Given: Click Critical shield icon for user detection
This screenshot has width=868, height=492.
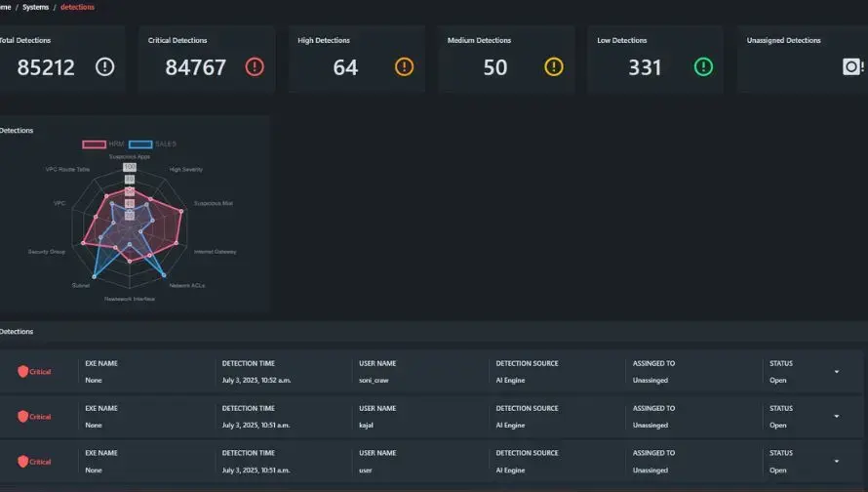Looking at the screenshot, I should tap(22, 461).
